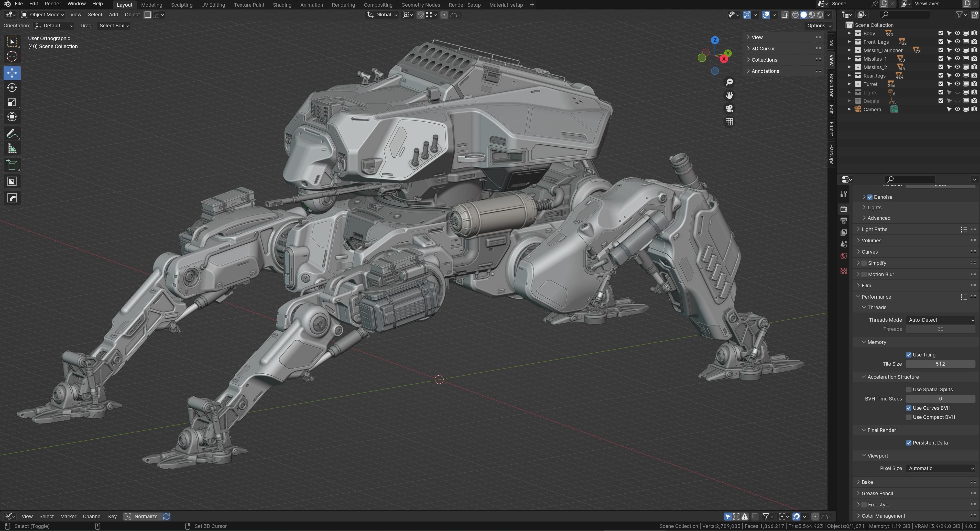
Task: Toggle snapping magnet icon in header
Action: point(420,15)
